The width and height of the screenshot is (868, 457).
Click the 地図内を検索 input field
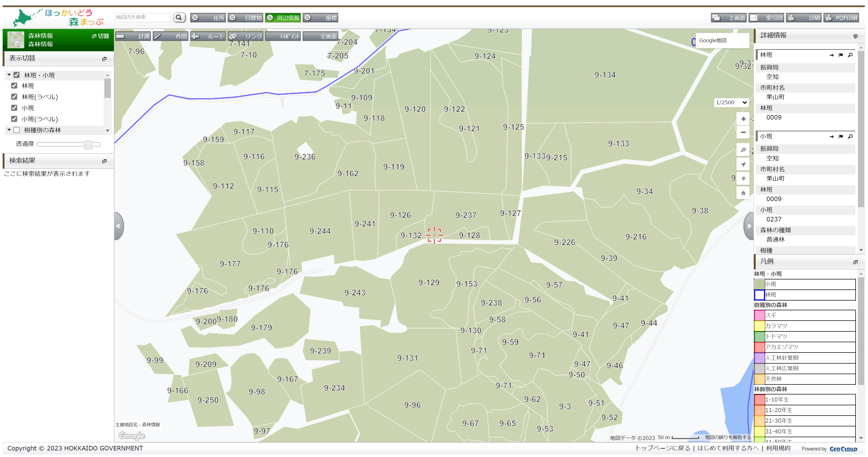[143, 17]
